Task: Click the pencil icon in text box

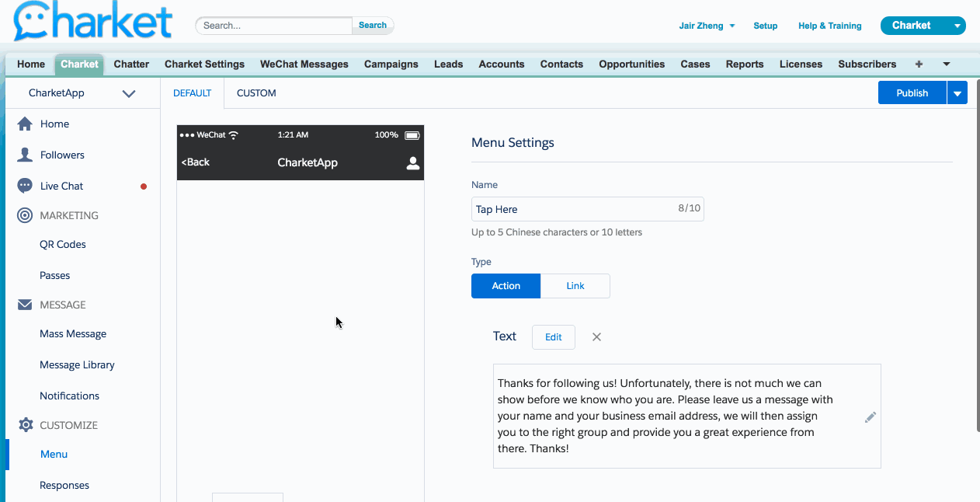Action: coord(870,417)
